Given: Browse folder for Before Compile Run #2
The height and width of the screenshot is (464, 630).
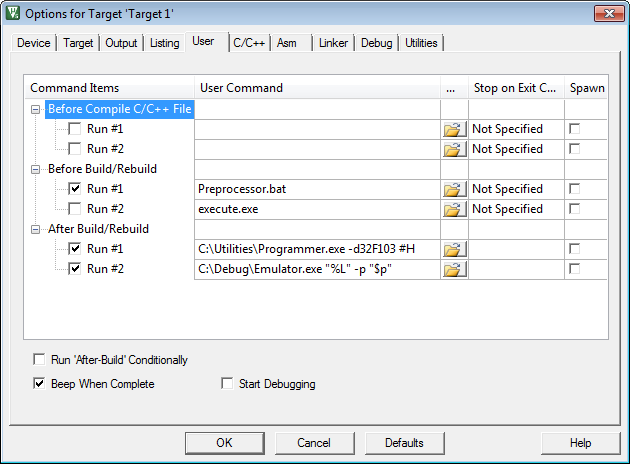Looking at the screenshot, I should pyautogui.click(x=454, y=149).
